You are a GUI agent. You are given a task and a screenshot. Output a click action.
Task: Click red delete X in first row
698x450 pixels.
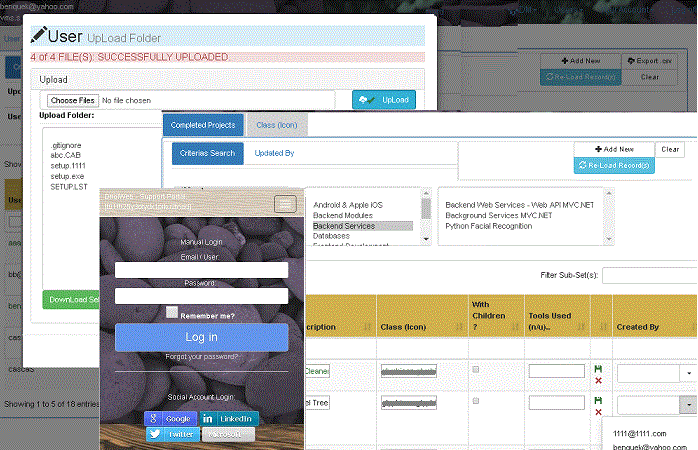598,381
